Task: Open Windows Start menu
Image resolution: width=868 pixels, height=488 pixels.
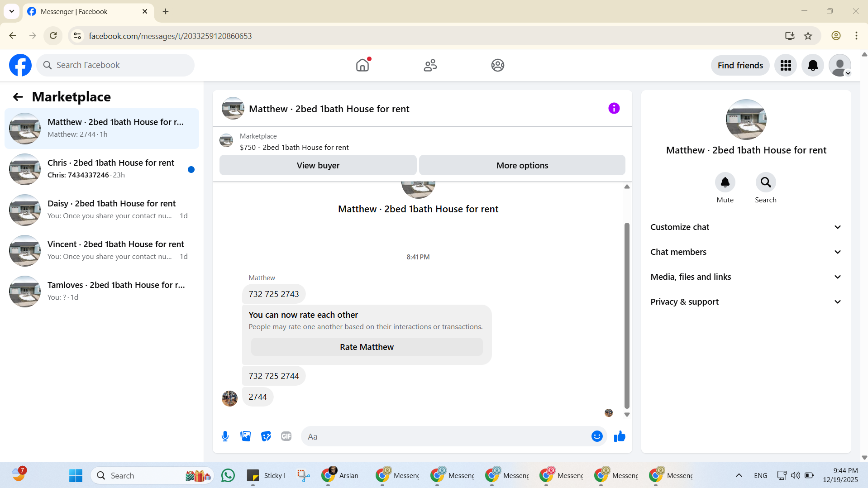Action: click(76, 475)
